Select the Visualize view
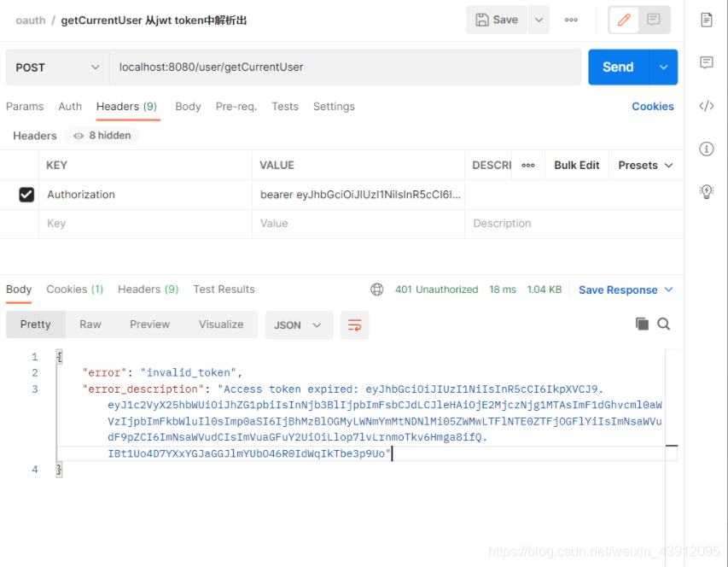 pyautogui.click(x=221, y=324)
